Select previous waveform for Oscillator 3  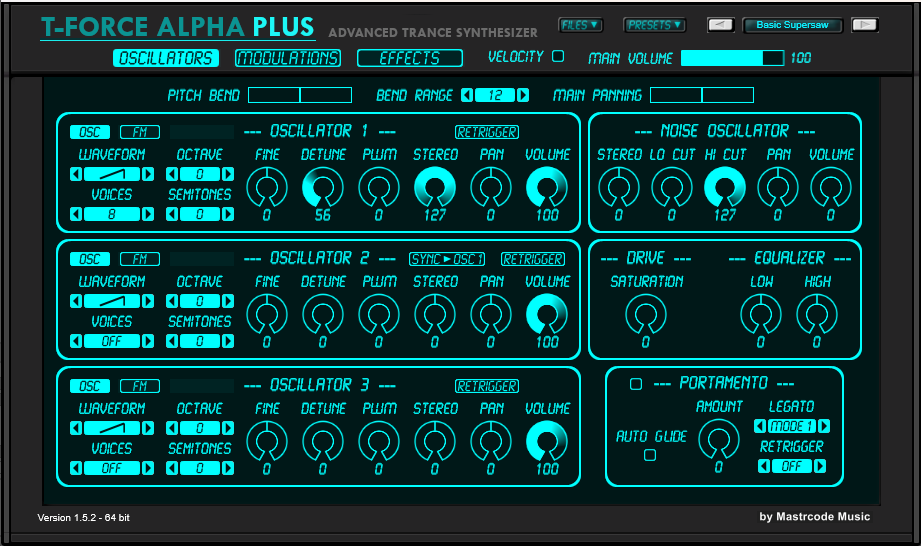pyautogui.click(x=76, y=428)
